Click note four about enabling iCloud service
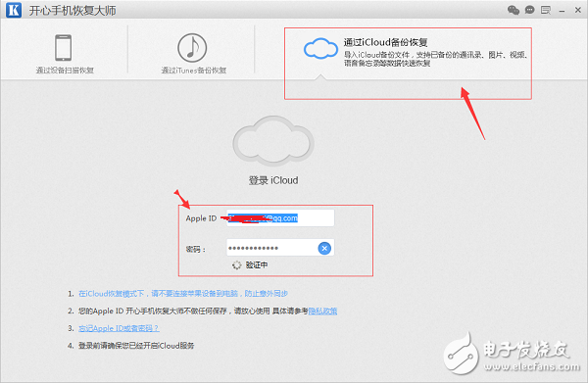This screenshot has height=383, width=588. [x=136, y=346]
